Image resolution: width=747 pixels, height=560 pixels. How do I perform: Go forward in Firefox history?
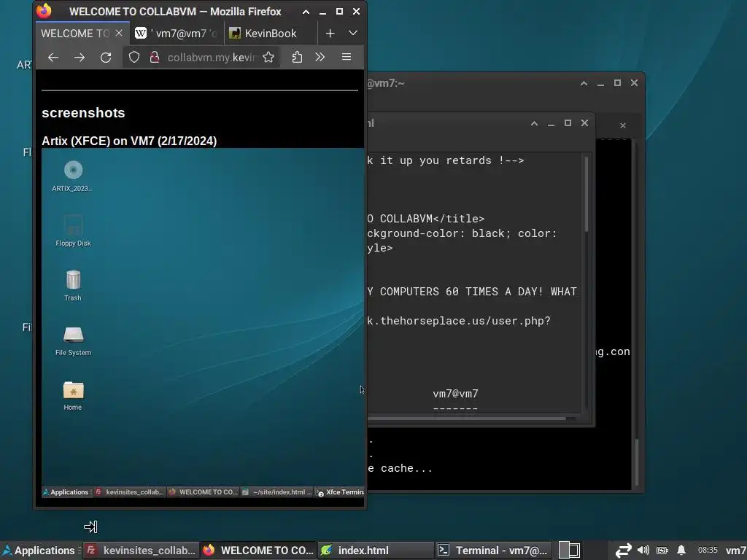click(x=80, y=58)
